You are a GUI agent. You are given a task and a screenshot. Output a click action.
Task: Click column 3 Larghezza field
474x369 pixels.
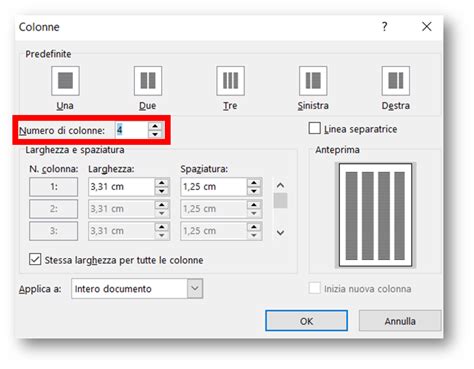pos(121,231)
